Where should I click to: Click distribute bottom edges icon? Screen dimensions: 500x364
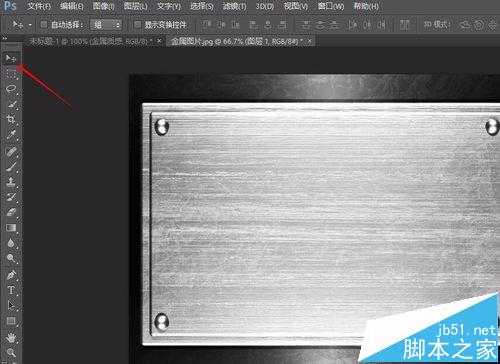[334, 24]
